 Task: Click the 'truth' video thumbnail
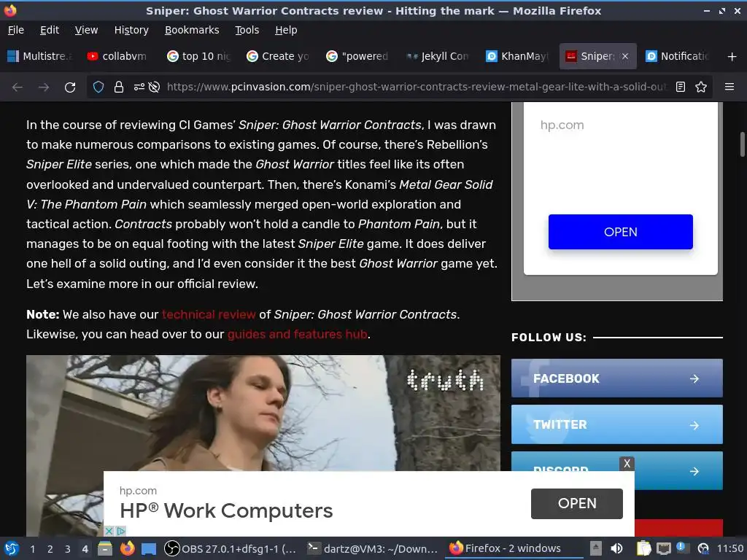[263, 413]
